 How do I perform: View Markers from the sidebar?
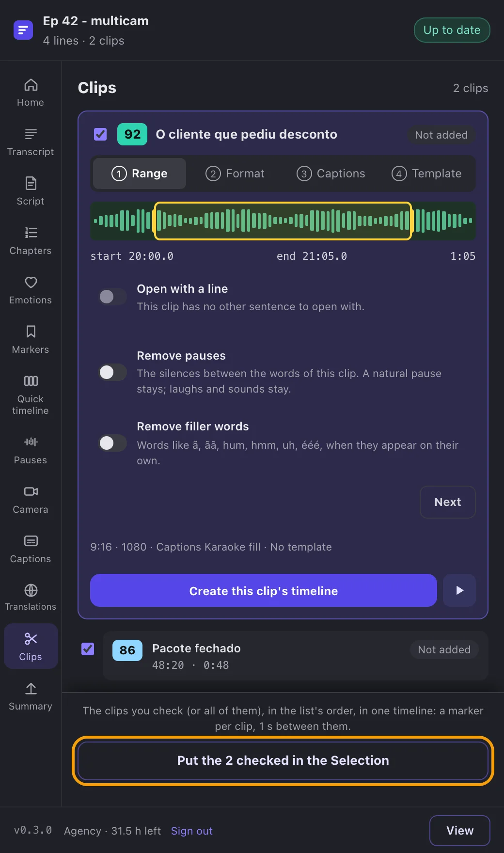point(31,340)
